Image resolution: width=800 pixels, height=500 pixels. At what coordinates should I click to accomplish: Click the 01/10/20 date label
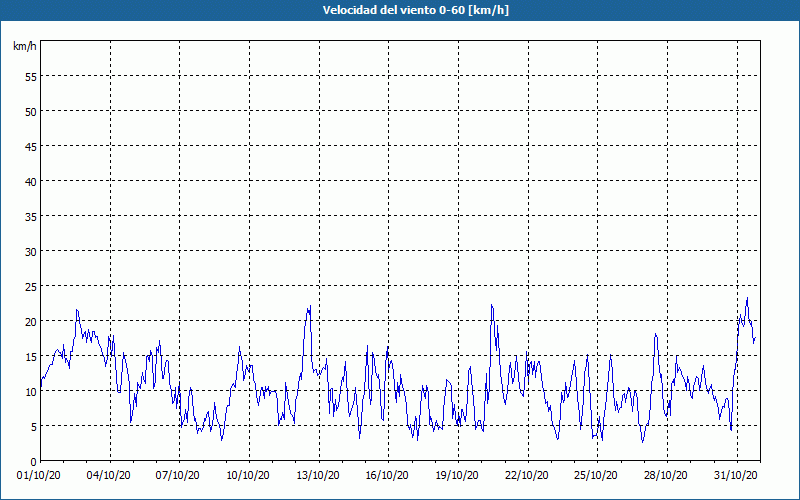point(39,475)
